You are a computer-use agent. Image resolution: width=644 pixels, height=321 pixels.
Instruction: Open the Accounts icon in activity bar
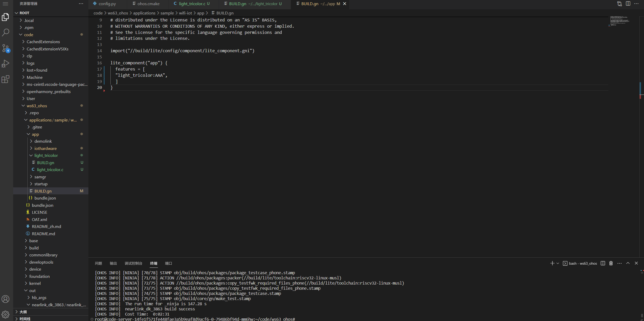5,299
